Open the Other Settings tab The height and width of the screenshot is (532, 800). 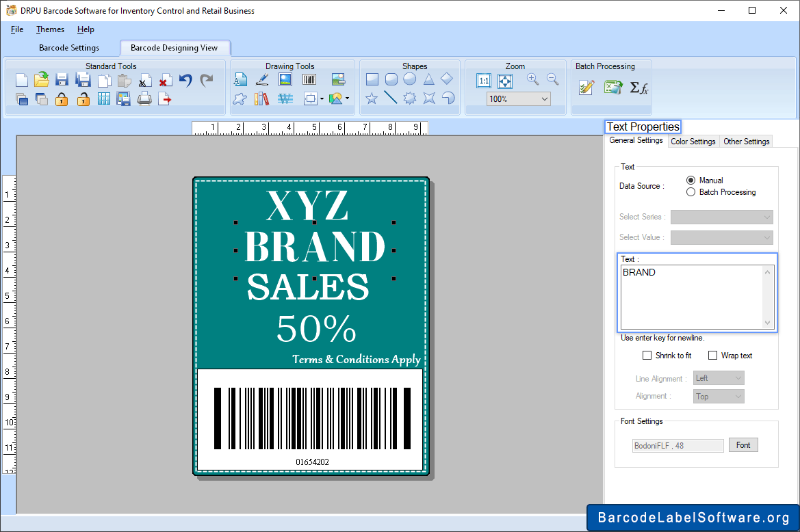click(746, 142)
